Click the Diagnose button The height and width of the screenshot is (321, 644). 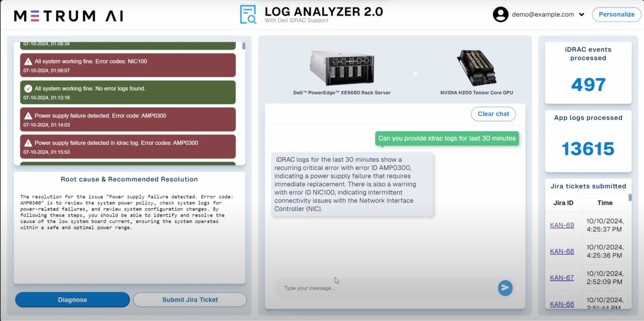click(x=72, y=300)
